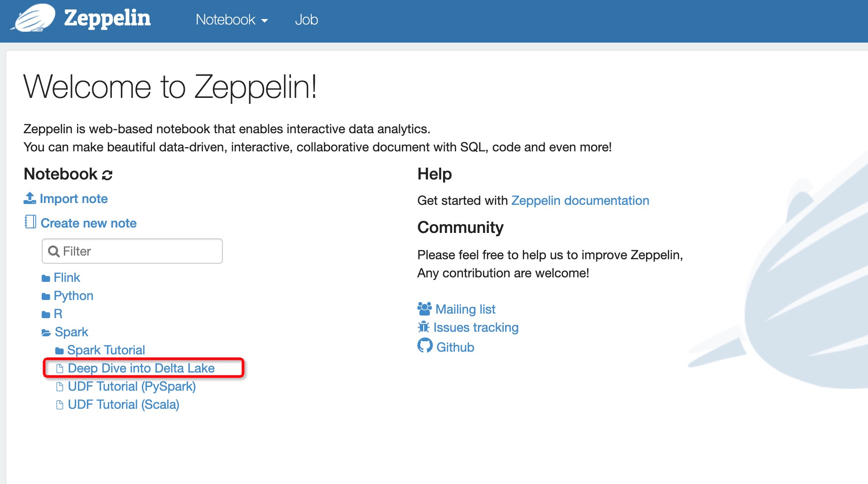Collapse the Spark folder
This screenshot has width=868, height=484.
click(71, 332)
